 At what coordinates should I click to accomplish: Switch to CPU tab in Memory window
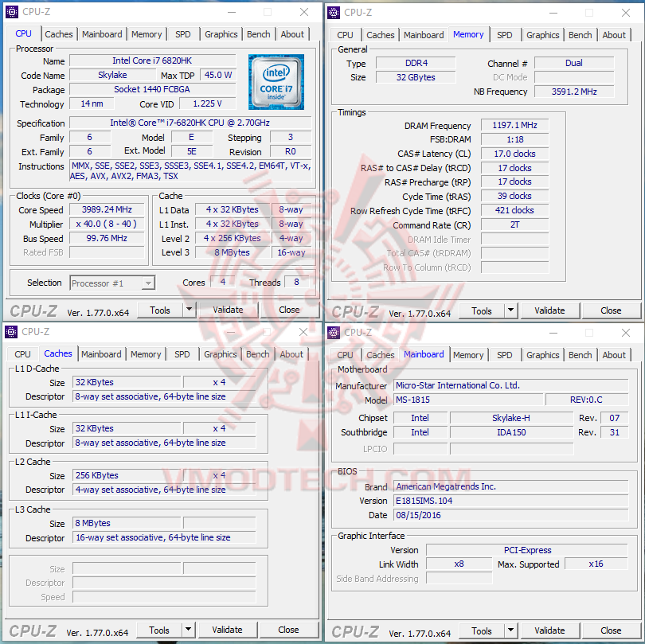tap(345, 35)
